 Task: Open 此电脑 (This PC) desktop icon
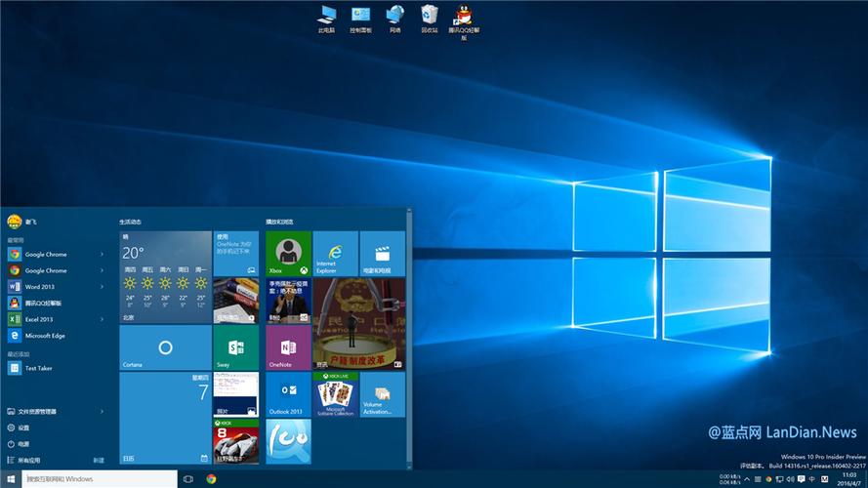coord(327,19)
